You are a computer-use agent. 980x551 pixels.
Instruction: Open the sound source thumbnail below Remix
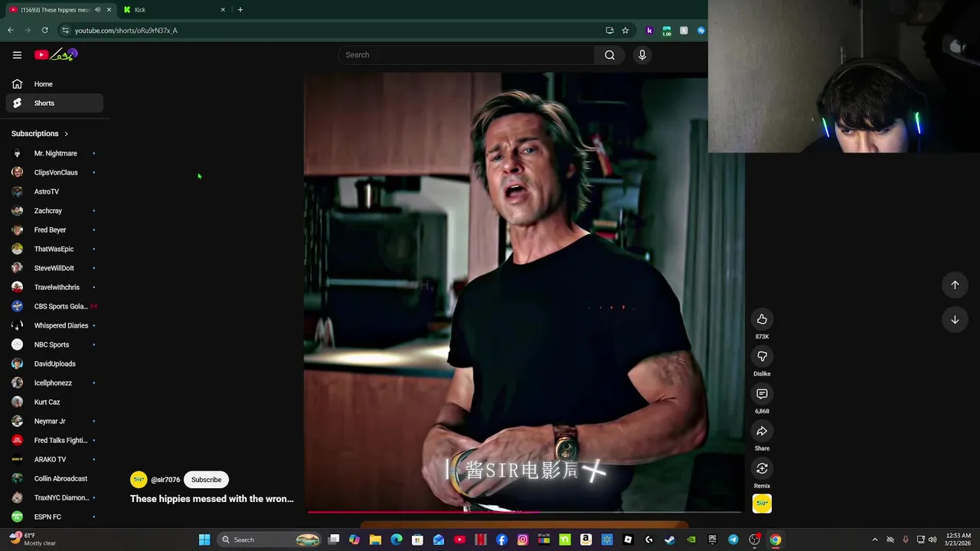pos(762,504)
